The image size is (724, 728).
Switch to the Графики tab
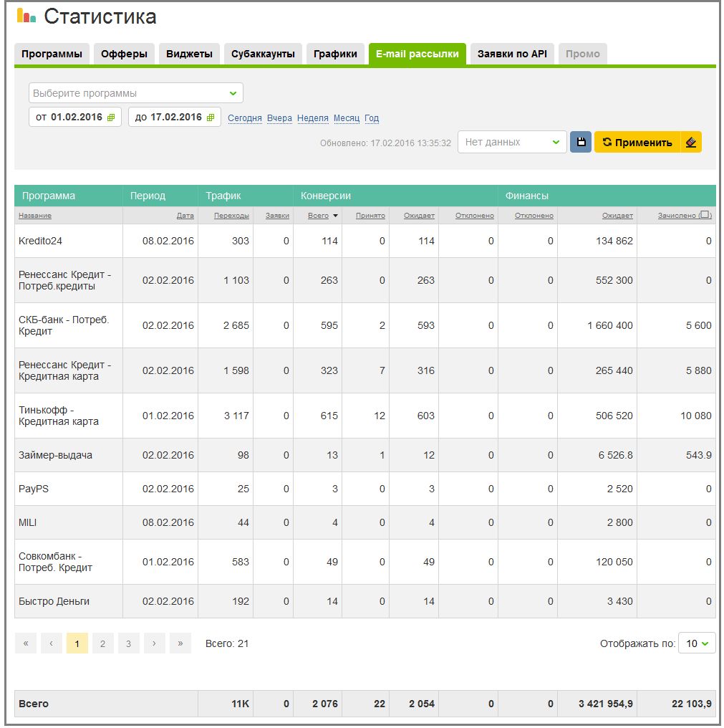coord(336,54)
